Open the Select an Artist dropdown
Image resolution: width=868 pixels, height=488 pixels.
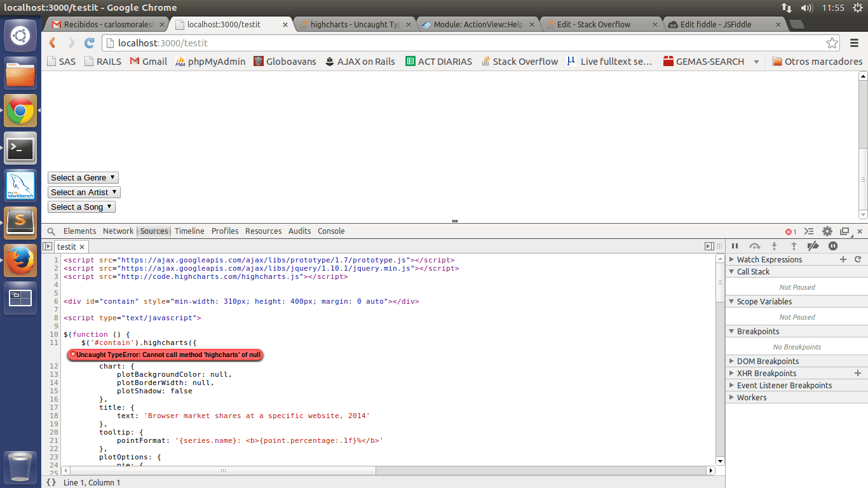84,193
